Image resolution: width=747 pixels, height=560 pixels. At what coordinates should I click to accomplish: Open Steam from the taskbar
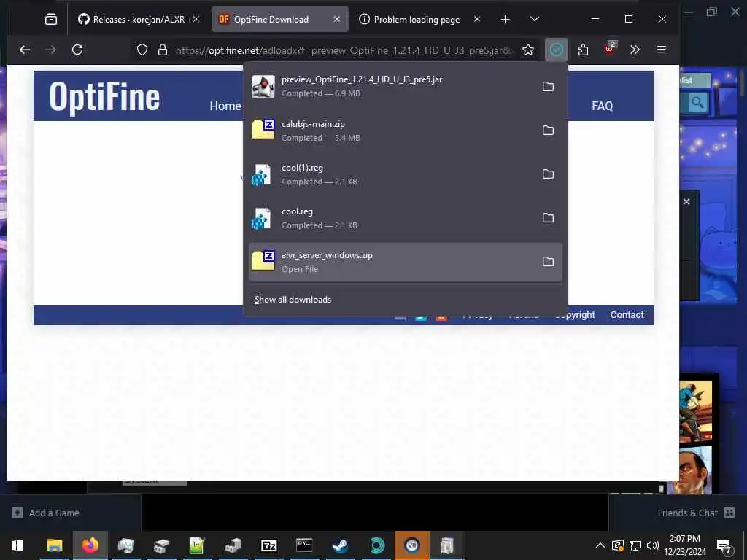[x=340, y=545]
